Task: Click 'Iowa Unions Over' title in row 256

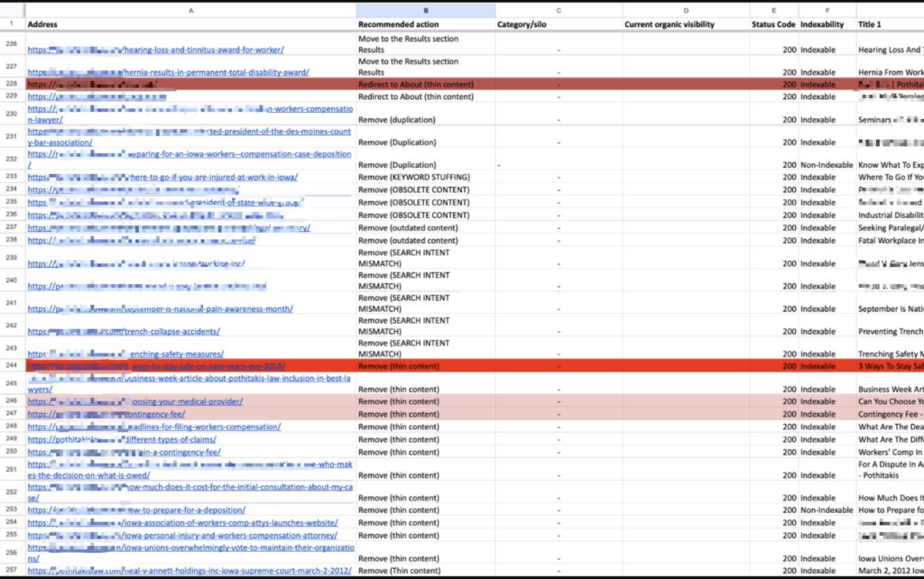Action: tap(891, 558)
